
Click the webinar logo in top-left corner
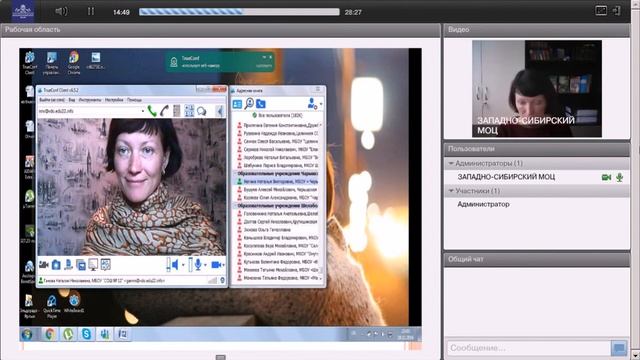point(23,11)
